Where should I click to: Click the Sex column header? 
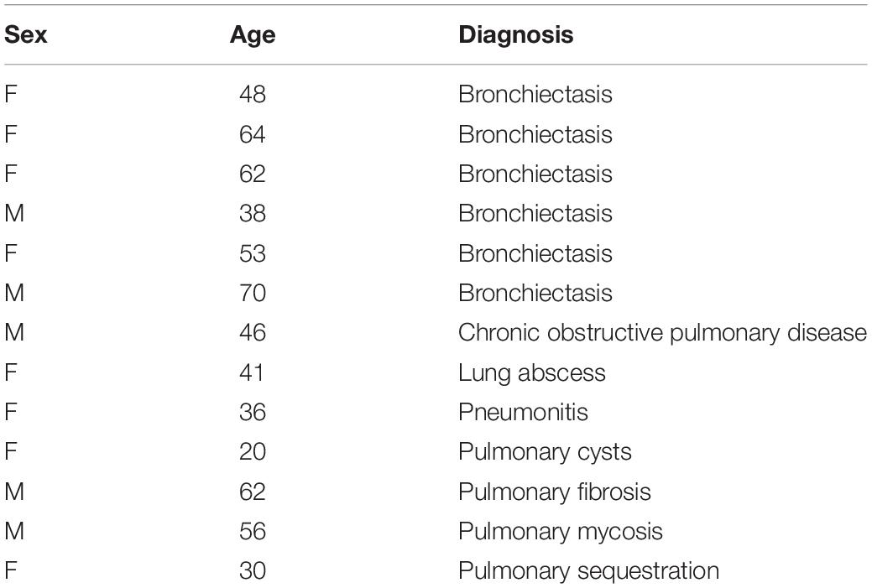click(x=25, y=35)
